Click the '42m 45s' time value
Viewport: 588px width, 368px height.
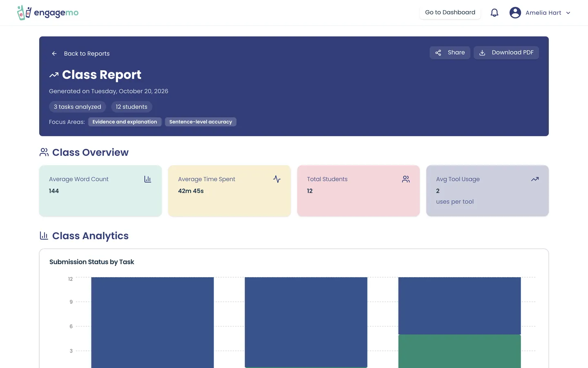(191, 191)
